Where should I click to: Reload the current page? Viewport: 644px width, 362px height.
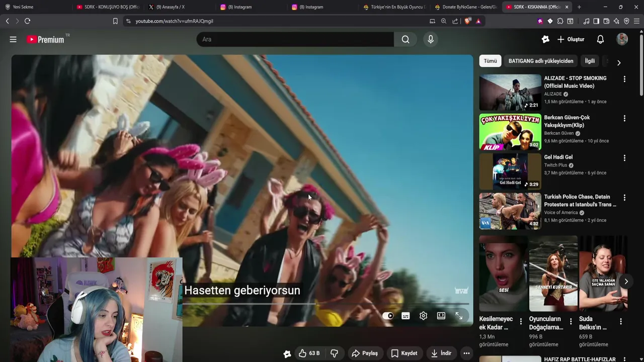pyautogui.click(x=27, y=21)
